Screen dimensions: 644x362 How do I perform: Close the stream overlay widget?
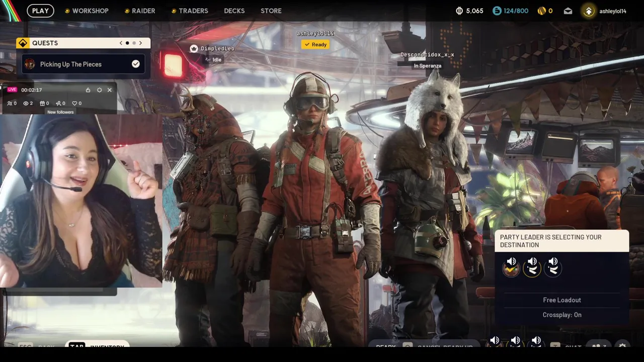(x=110, y=90)
